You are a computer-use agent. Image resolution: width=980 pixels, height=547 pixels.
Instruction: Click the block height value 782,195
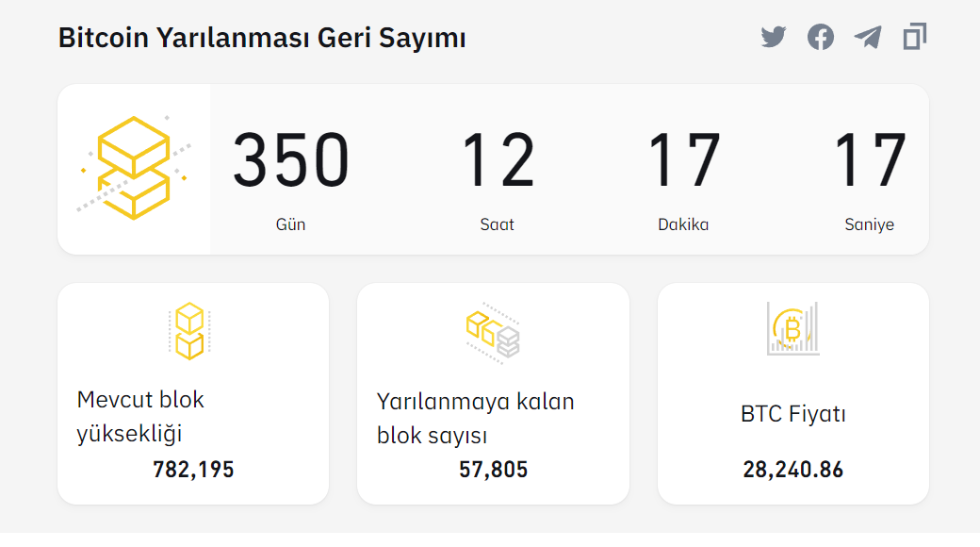coord(193,470)
